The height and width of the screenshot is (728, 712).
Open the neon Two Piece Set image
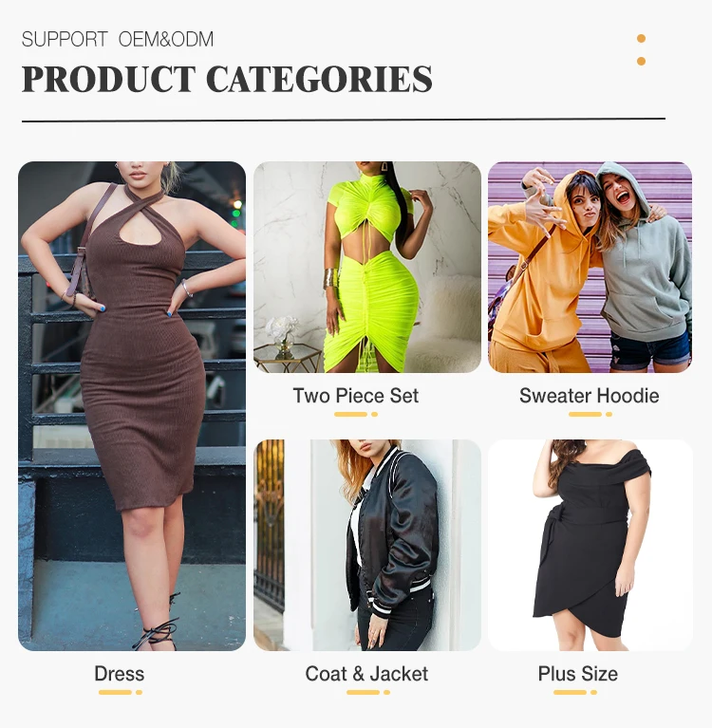366,267
